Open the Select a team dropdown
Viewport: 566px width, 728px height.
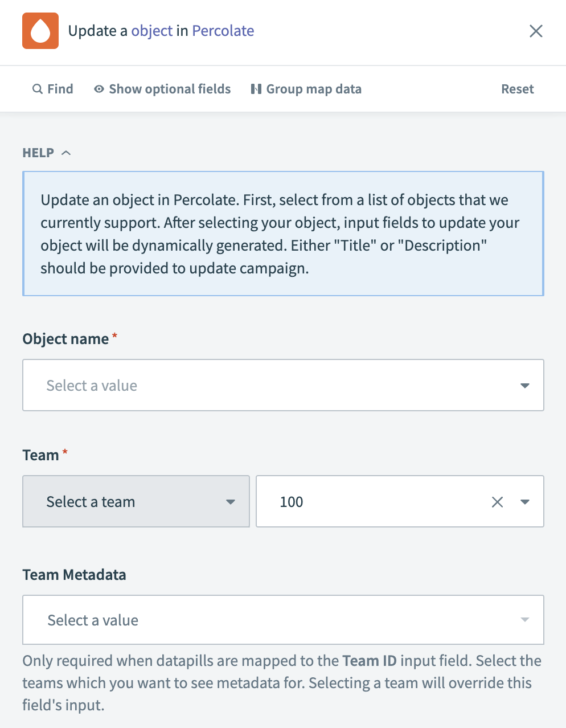[x=136, y=502]
